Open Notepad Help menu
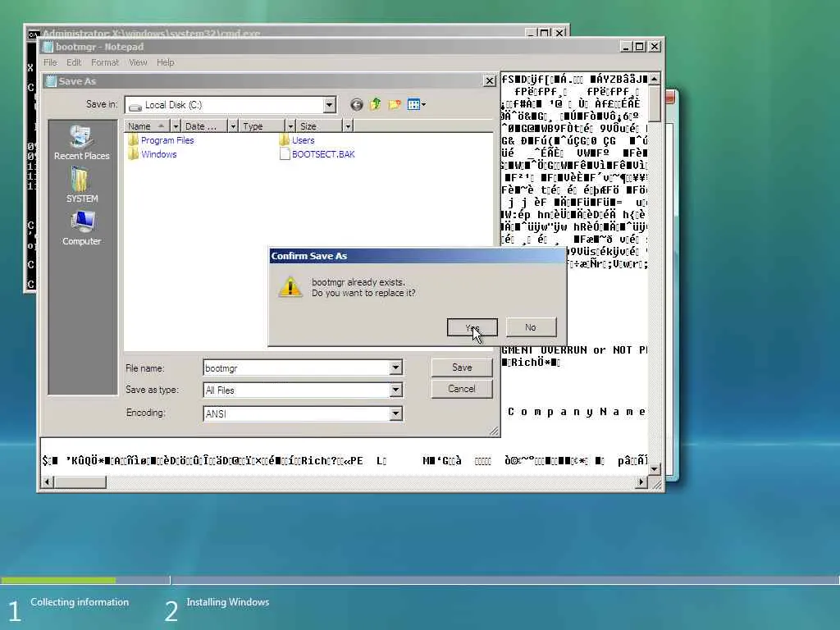Image resolution: width=840 pixels, height=630 pixels. 166,62
